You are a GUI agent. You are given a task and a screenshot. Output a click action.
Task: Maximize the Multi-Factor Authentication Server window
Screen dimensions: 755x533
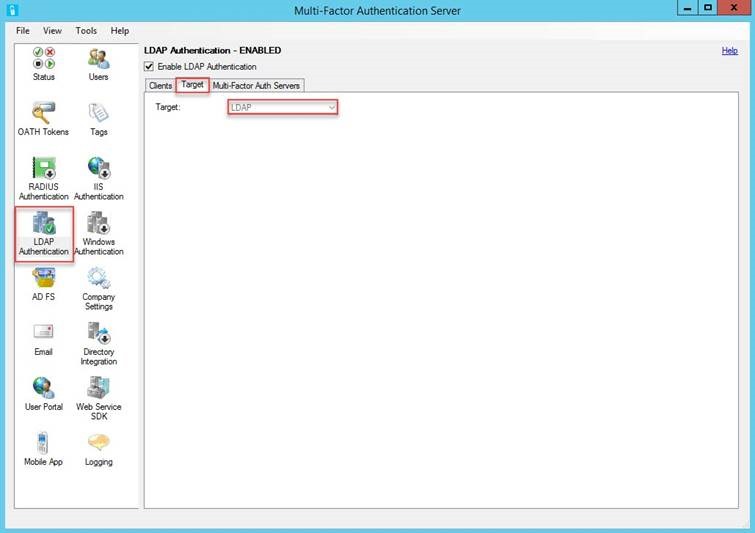(x=708, y=8)
